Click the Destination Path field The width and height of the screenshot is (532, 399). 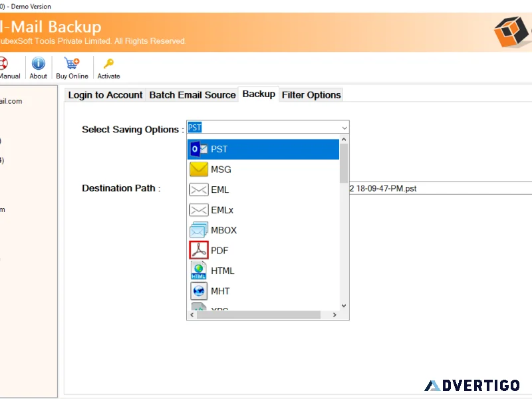pyautogui.click(x=440, y=188)
